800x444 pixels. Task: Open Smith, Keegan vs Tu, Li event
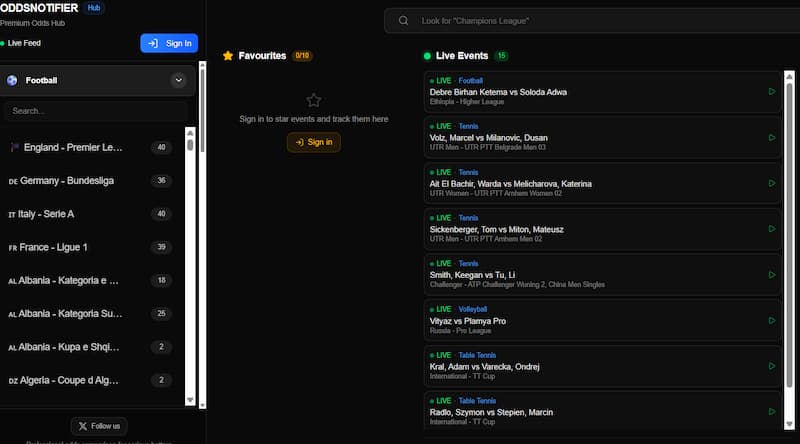602,275
